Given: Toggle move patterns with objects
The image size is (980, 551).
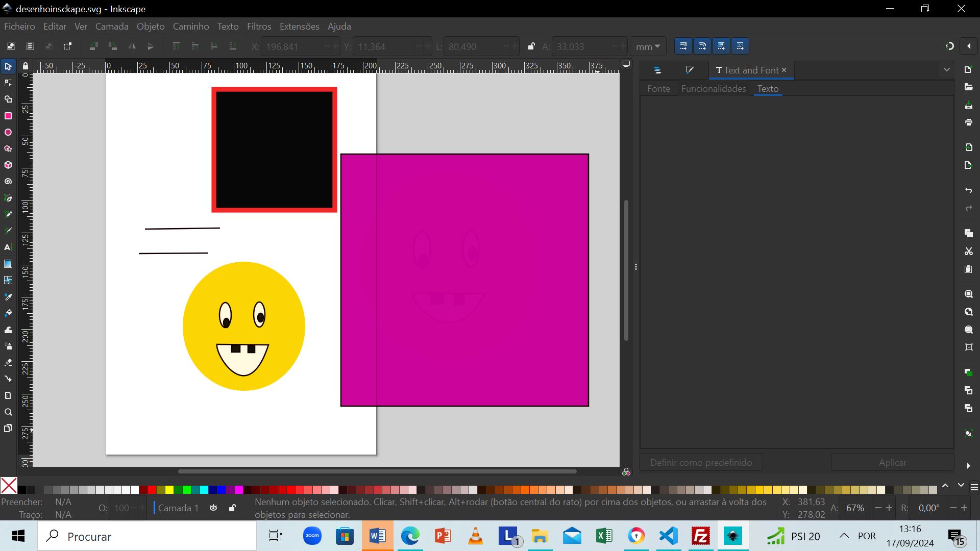Looking at the screenshot, I should [740, 46].
